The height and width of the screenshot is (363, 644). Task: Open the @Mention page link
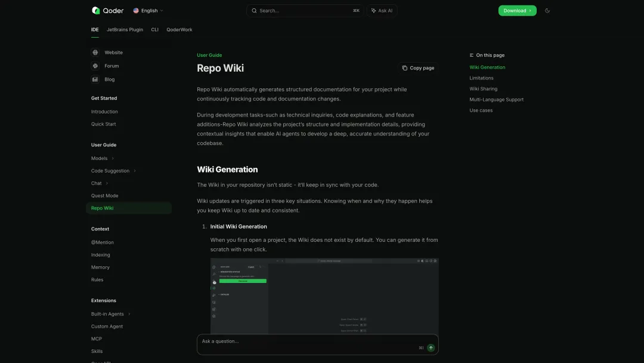(x=103, y=242)
